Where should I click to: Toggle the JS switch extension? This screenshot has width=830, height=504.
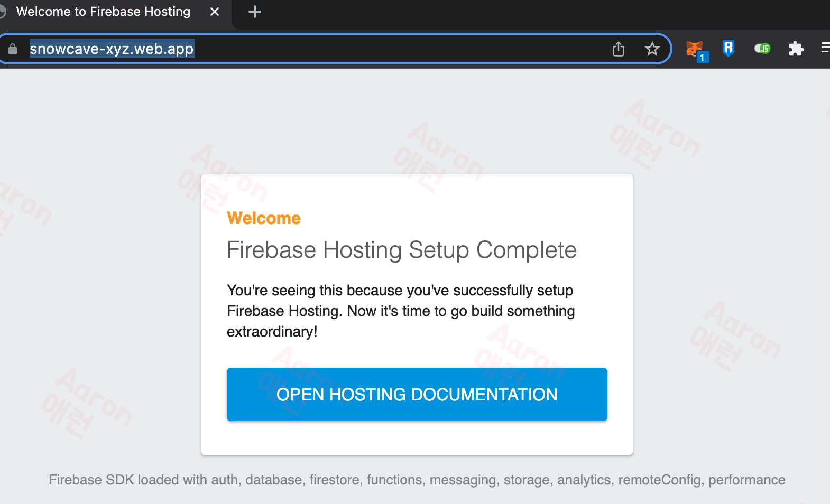point(762,49)
